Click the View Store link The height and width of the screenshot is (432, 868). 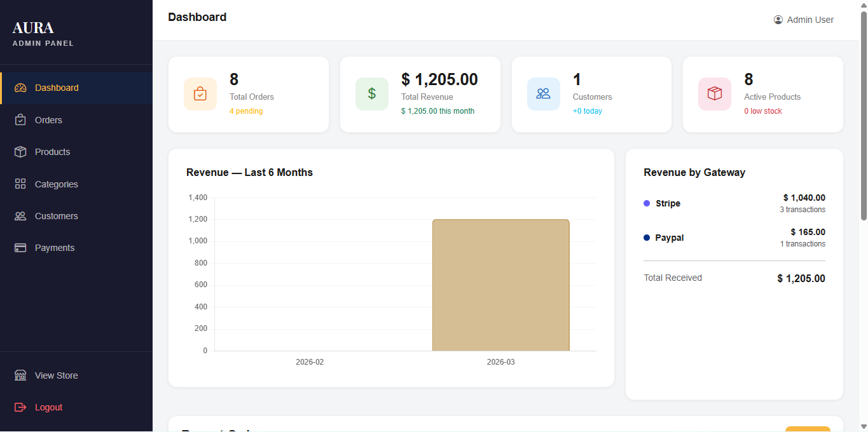(x=56, y=375)
